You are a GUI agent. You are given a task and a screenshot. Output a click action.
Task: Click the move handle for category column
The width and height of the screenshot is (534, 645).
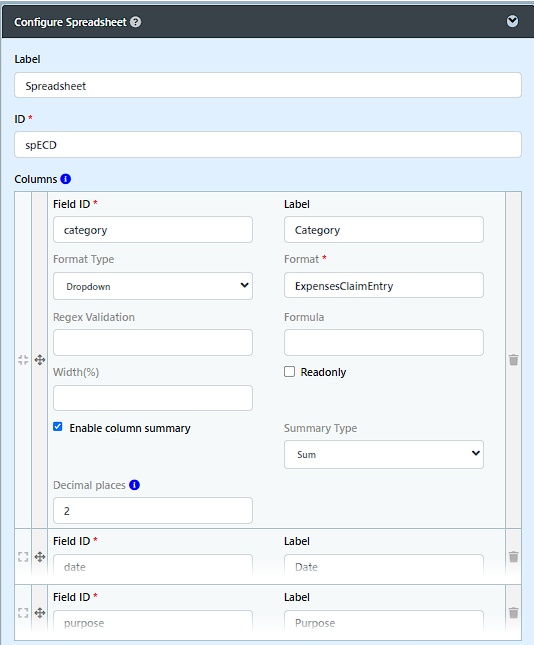(40, 360)
